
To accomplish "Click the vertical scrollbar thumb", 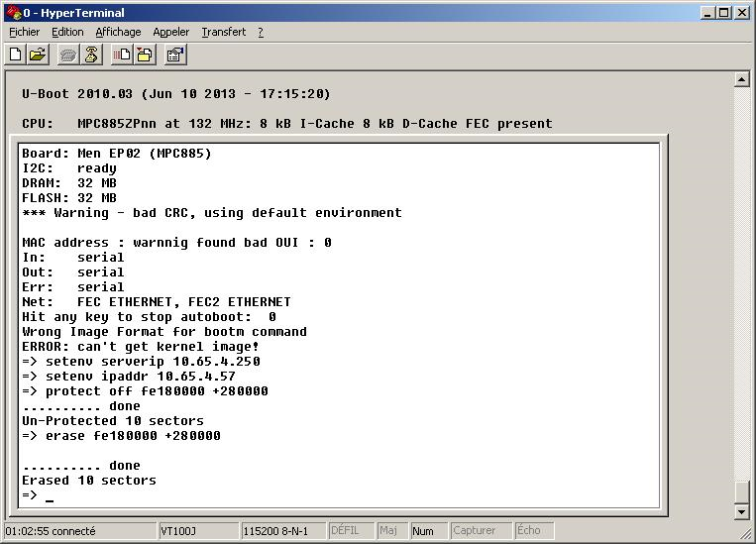I will tap(742, 492).
